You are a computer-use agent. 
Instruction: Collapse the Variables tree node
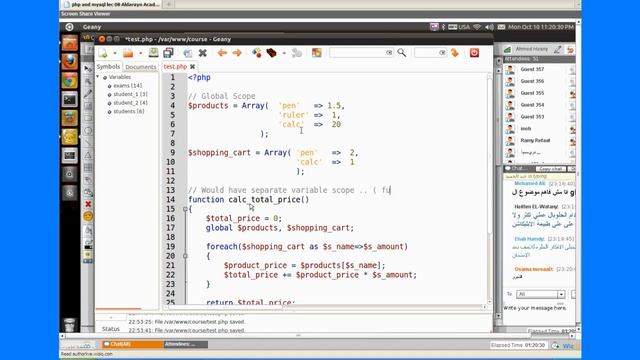(x=98, y=77)
